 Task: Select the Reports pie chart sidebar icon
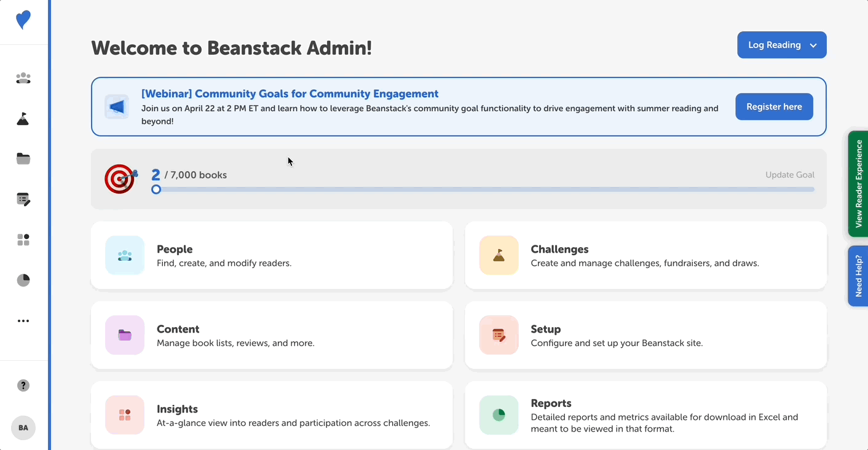click(x=23, y=280)
